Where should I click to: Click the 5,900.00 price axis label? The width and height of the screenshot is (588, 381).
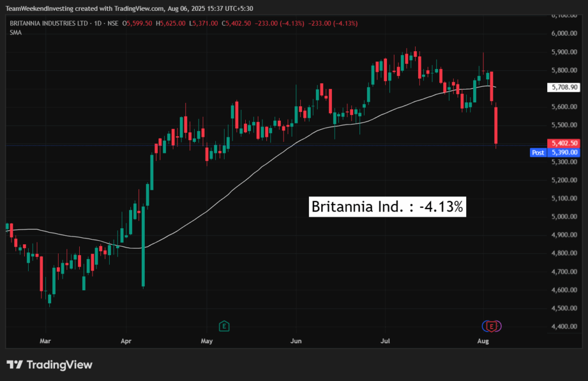564,52
